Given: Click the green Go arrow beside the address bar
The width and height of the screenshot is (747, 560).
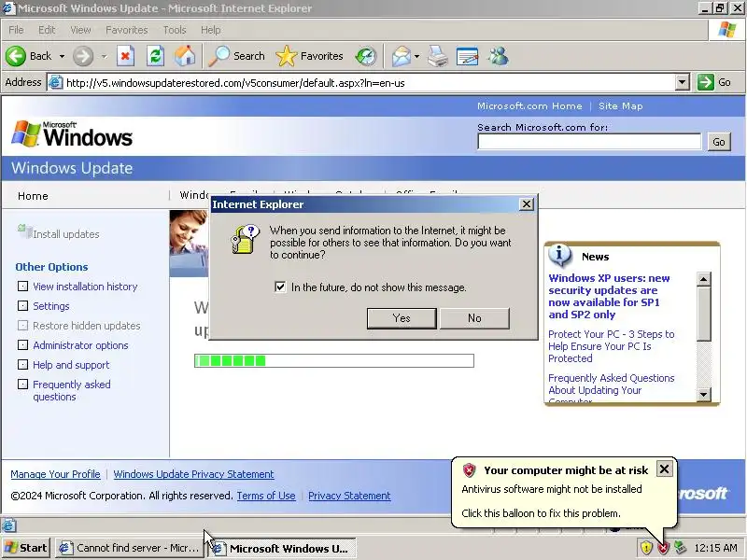Looking at the screenshot, I should point(705,82).
